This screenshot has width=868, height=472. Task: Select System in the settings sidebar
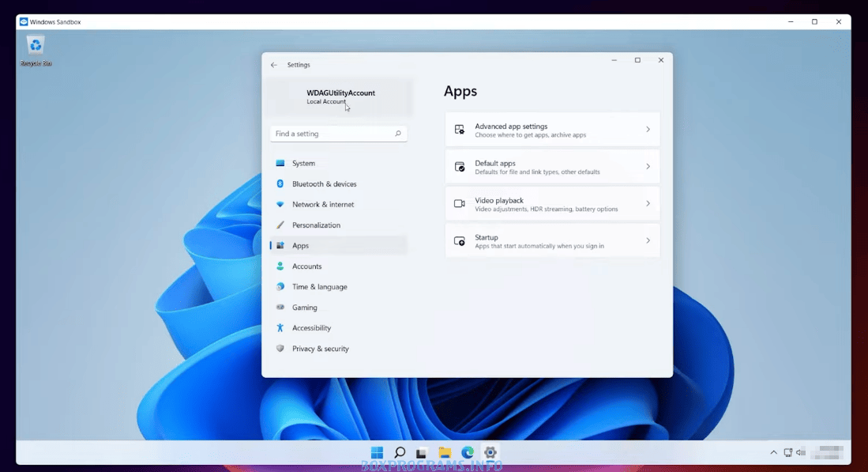point(303,163)
